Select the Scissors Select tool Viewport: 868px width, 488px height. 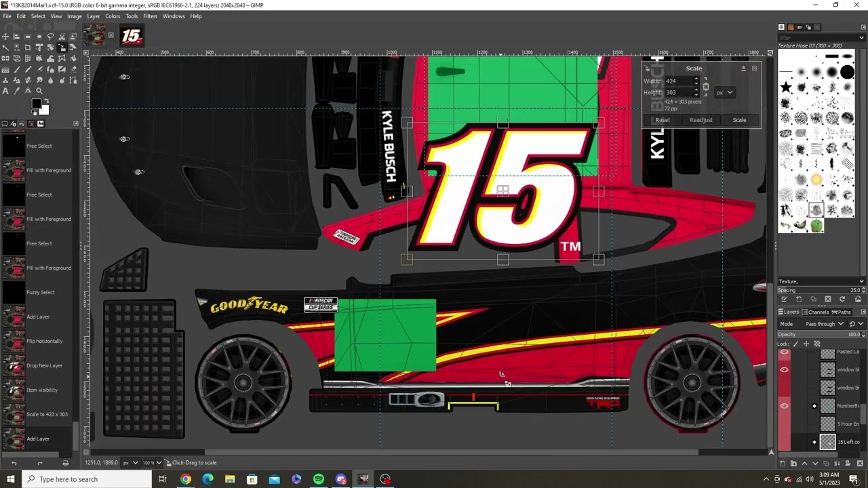point(62,37)
